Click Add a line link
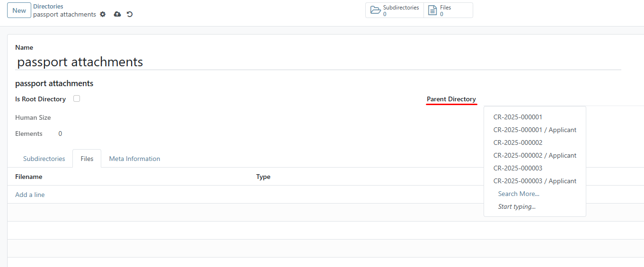Viewport: 644px width, 267px height. click(x=30, y=195)
